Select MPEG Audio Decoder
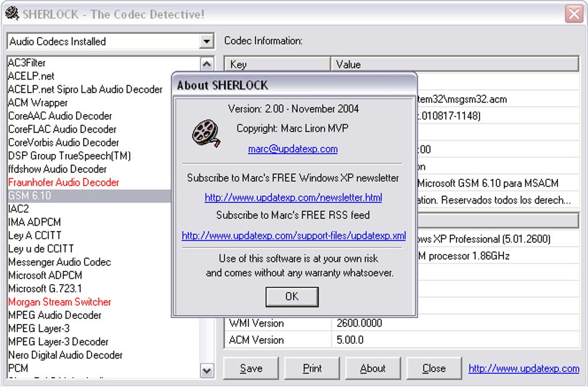588x387 pixels. coord(55,315)
